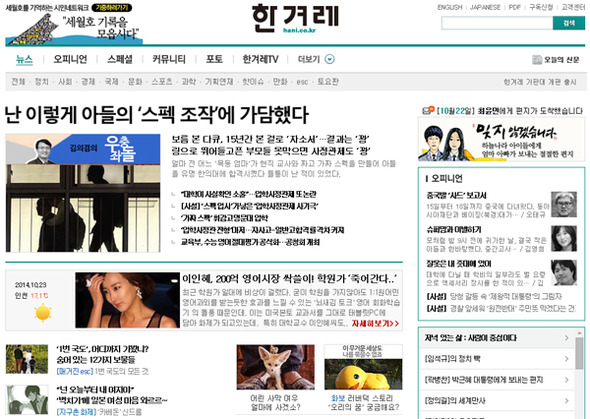Select 스포츠 in the sub-navigation
Image resolution: width=590 pixels, height=419 pixels.
click(162, 82)
